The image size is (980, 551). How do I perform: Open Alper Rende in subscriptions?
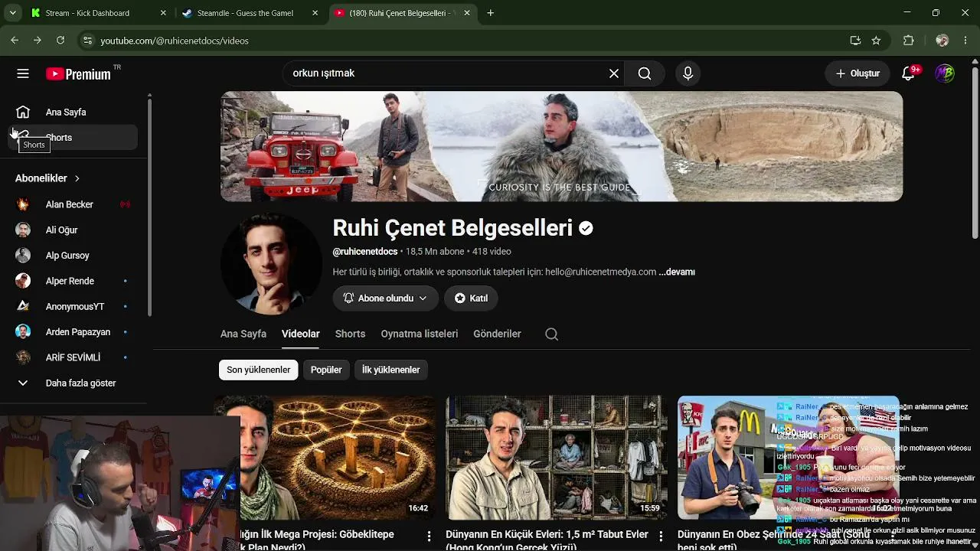tap(73, 281)
